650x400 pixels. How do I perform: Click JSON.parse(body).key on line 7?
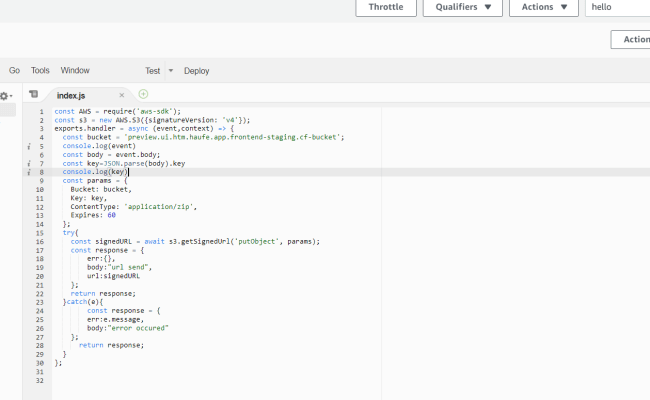(144, 163)
